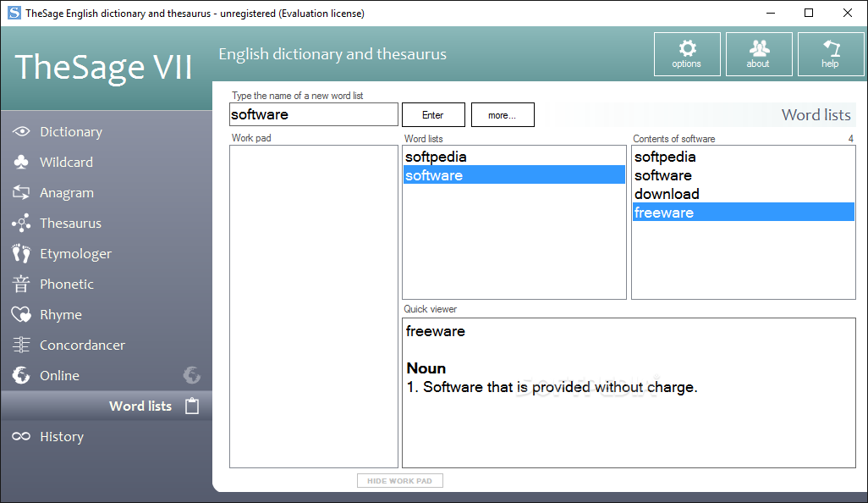Screen dimensions: 868x503
Task: Click the Dictionary eye icon
Action: [x=21, y=132]
